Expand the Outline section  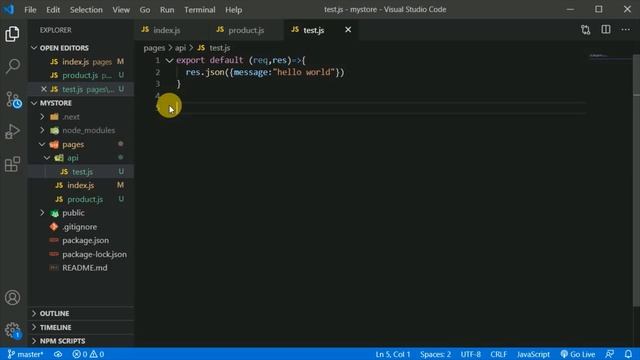coord(81,313)
